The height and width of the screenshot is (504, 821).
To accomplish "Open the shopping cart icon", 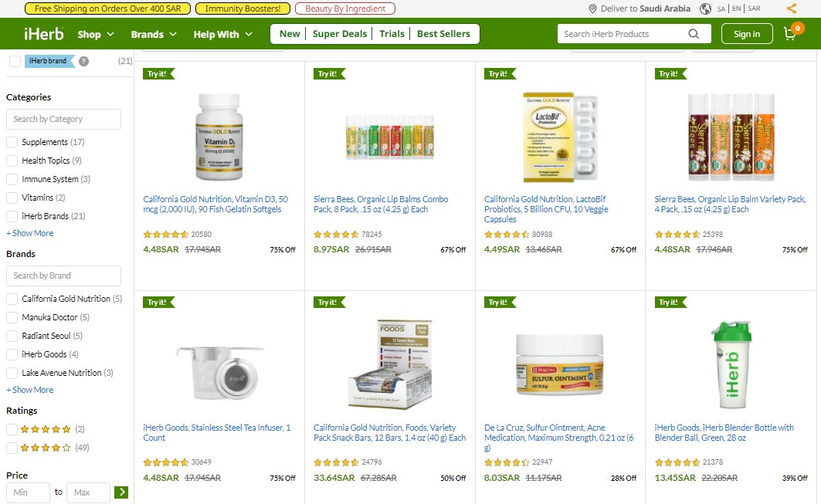I will tap(791, 32).
